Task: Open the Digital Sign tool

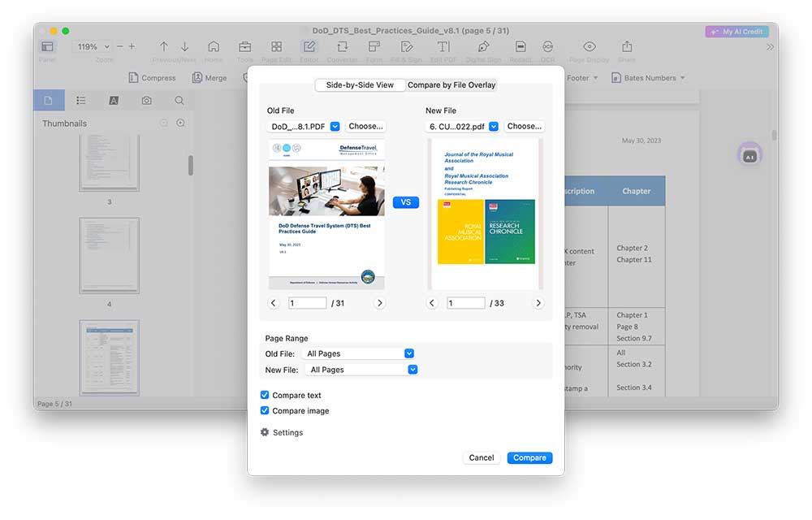Action: [x=483, y=46]
